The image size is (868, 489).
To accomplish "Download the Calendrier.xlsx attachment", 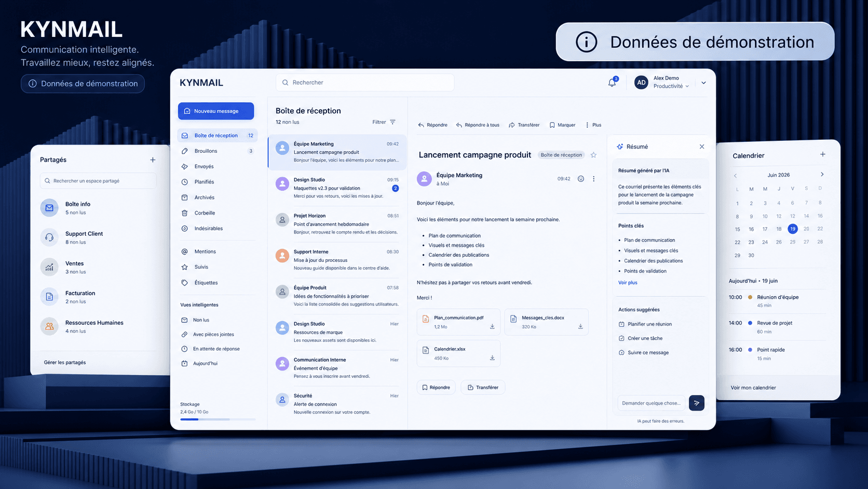I will click(492, 358).
